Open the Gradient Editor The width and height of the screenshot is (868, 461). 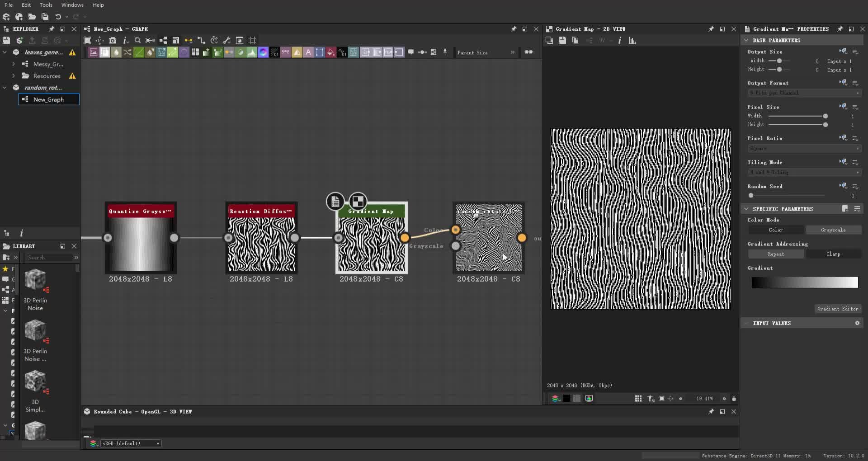838,309
